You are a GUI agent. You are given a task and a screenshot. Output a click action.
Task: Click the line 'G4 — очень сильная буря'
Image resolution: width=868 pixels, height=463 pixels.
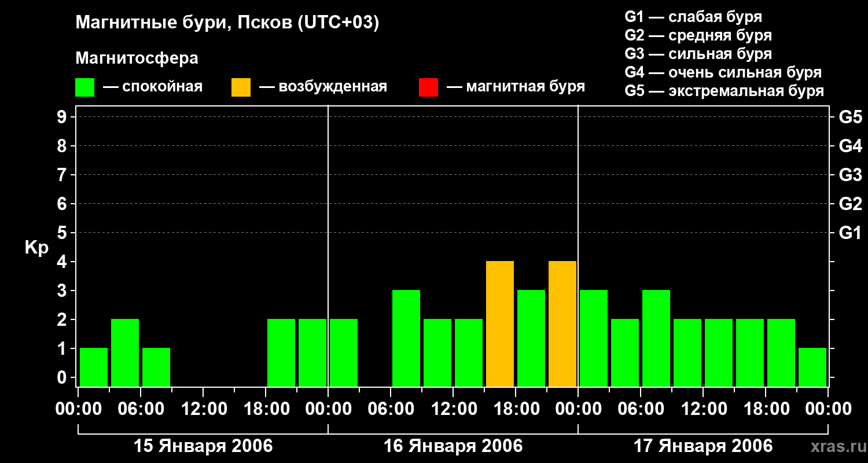(723, 72)
